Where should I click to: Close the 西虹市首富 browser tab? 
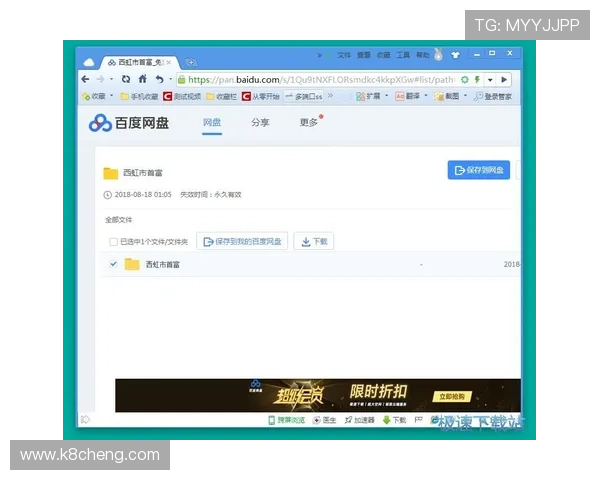[169, 62]
